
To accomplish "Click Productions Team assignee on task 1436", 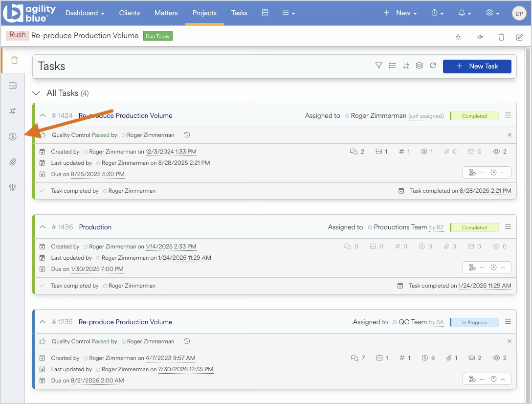I will tap(400, 227).
